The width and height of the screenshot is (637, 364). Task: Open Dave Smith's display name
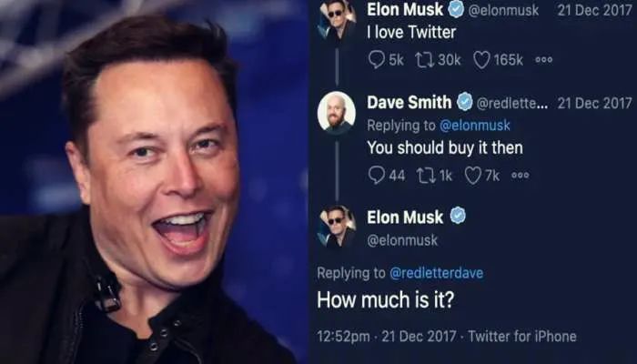409,102
